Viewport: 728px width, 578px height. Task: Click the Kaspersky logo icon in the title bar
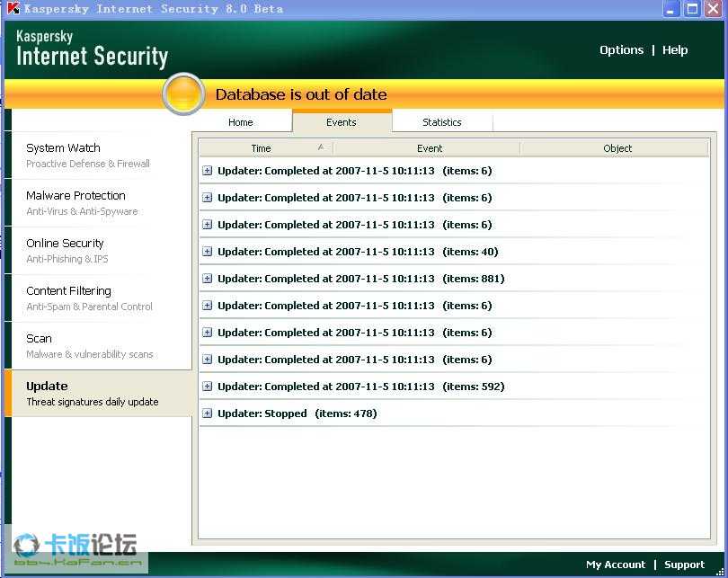tap(13, 8)
